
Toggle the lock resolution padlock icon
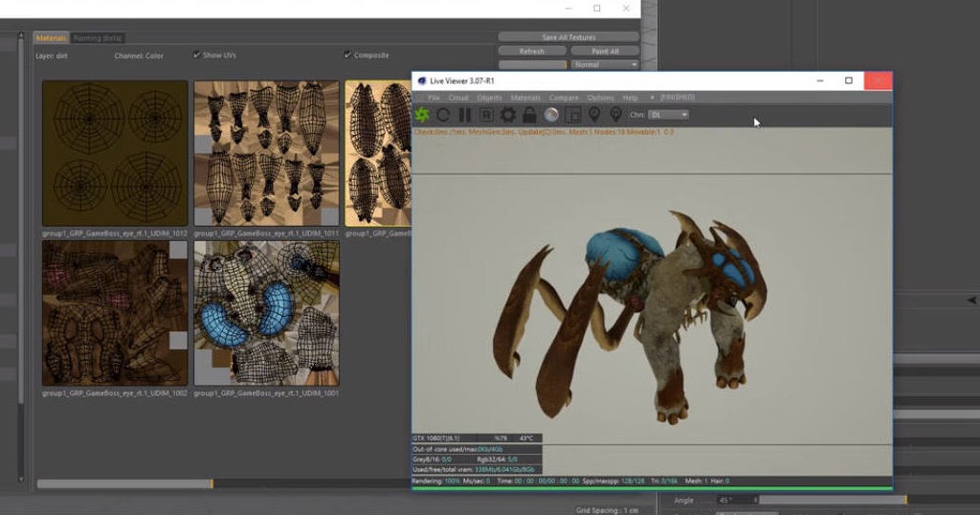[x=529, y=115]
